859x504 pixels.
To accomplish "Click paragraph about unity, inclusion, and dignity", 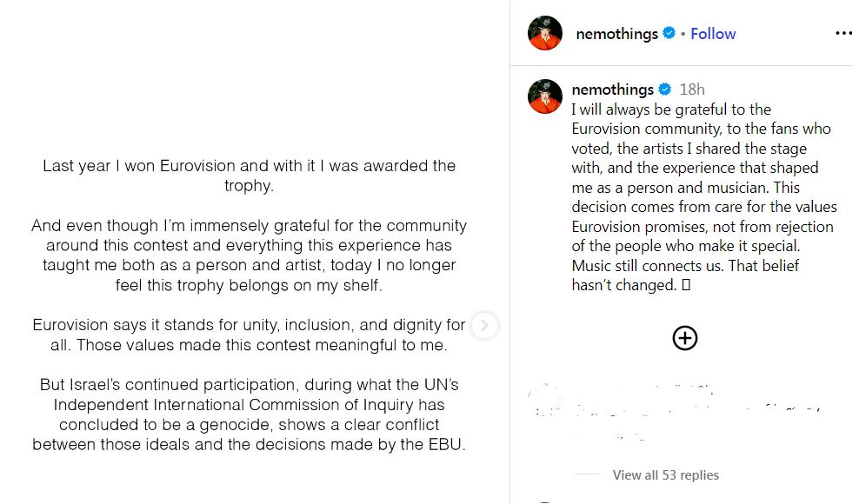I will (249, 335).
